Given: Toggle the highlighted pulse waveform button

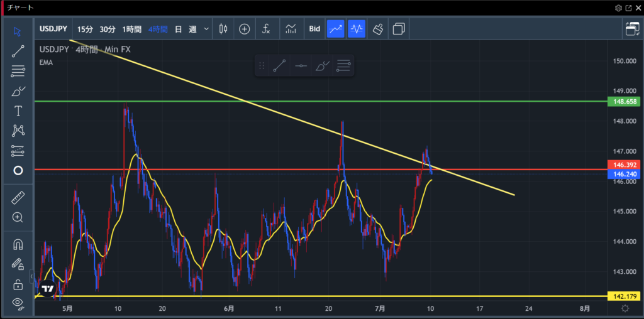Looking at the screenshot, I should (x=357, y=29).
